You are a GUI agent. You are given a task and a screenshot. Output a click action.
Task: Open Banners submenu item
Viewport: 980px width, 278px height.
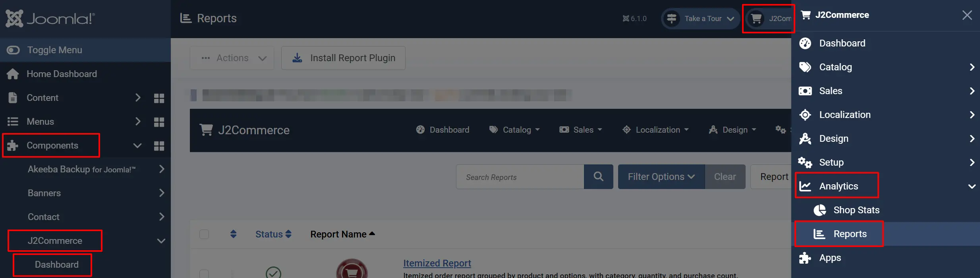44,193
